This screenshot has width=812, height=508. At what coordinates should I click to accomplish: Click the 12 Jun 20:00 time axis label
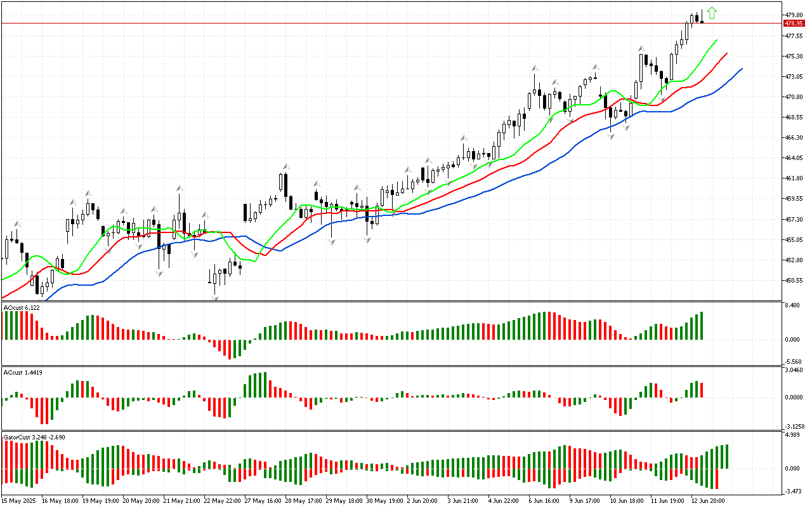click(708, 500)
